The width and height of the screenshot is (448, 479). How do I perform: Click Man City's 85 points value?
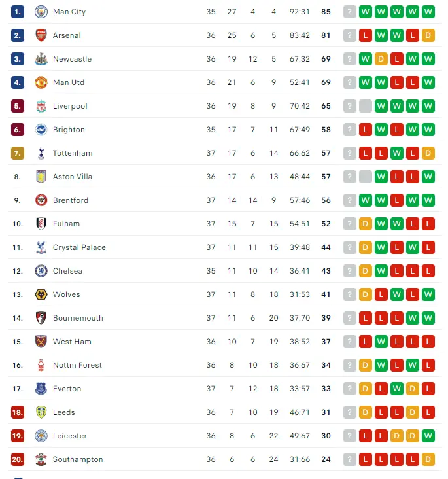pyautogui.click(x=326, y=12)
